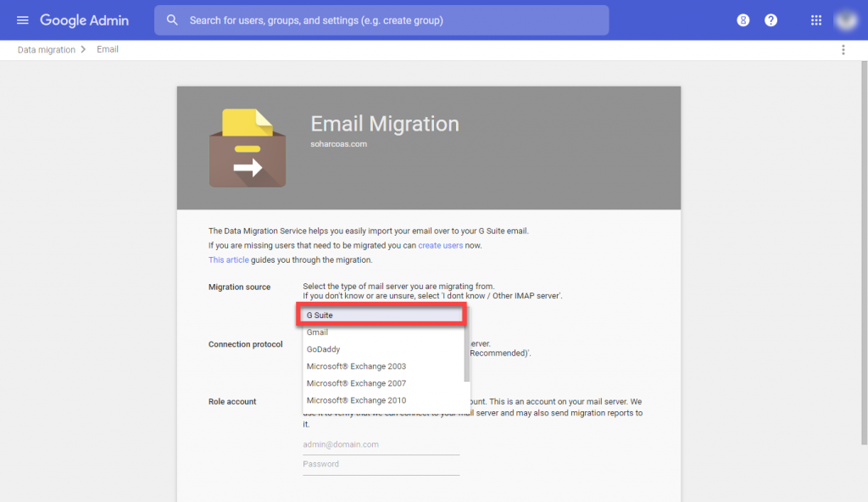Choose Gmail as migration source

click(x=384, y=332)
